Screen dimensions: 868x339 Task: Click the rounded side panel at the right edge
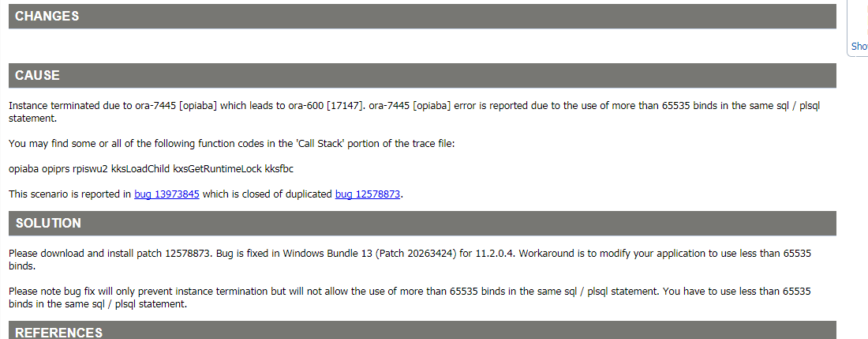click(858, 28)
